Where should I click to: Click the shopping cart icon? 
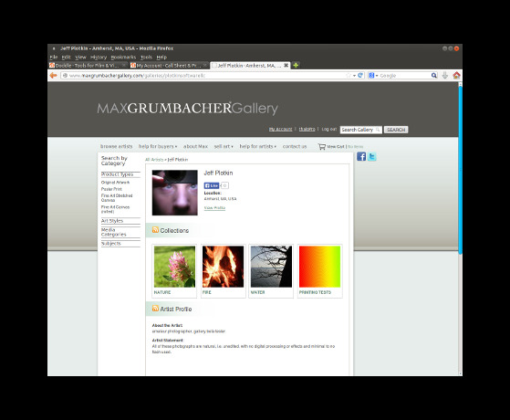pos(322,147)
